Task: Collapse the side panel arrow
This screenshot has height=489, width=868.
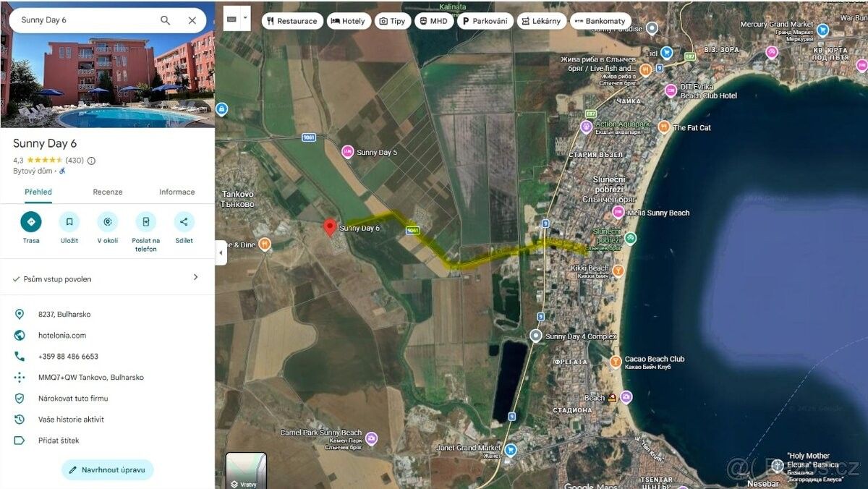Action: click(x=221, y=252)
